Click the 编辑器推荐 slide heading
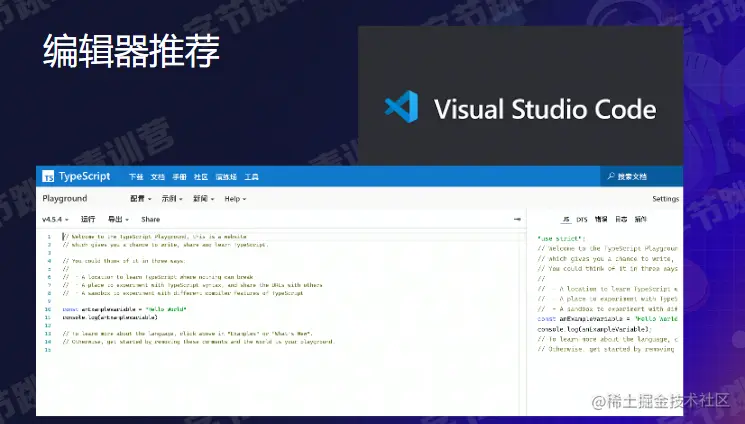Viewport: 745px width, 424px height. click(x=131, y=51)
